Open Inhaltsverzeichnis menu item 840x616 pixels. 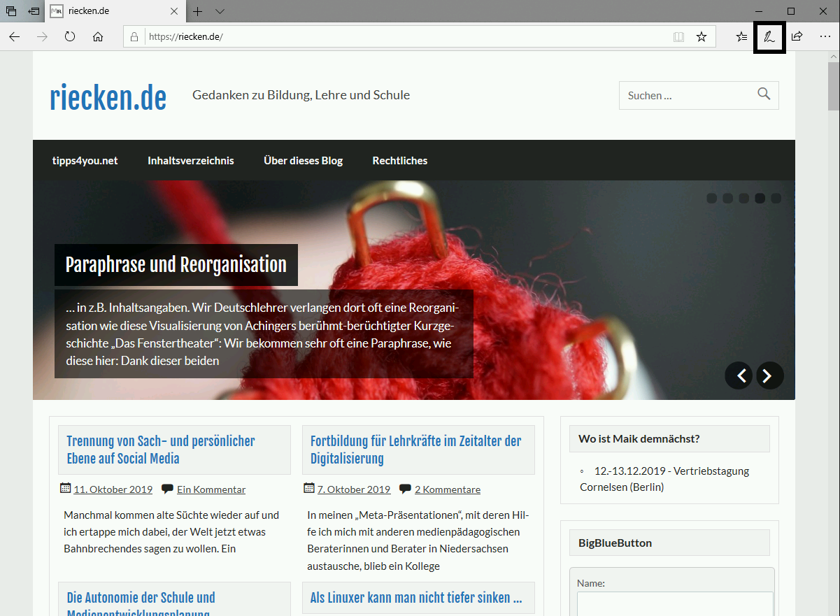coord(190,161)
